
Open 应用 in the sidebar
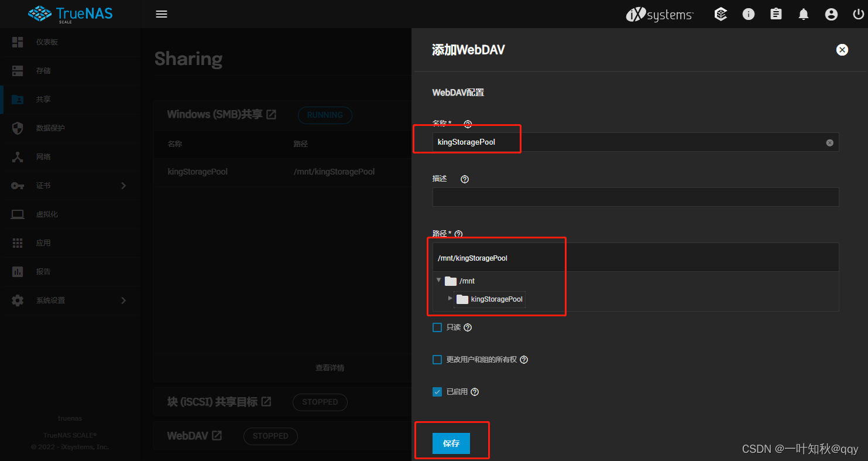[70, 243]
